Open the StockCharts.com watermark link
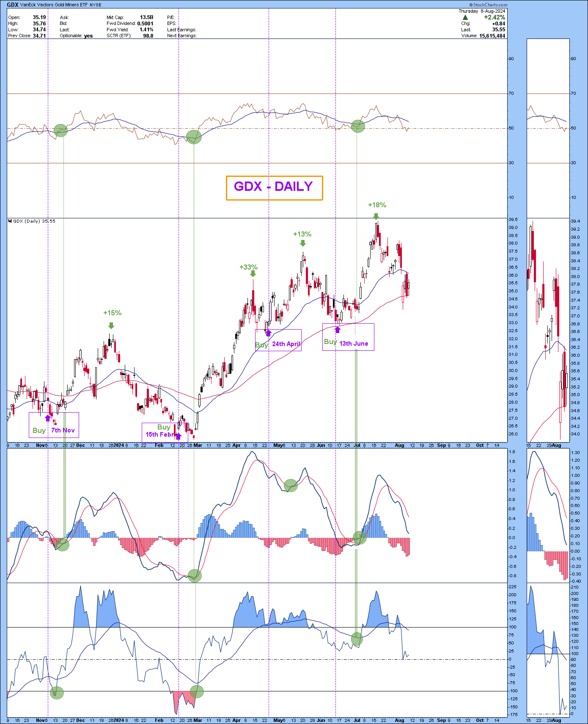This screenshot has width=588, height=724. click(x=488, y=5)
